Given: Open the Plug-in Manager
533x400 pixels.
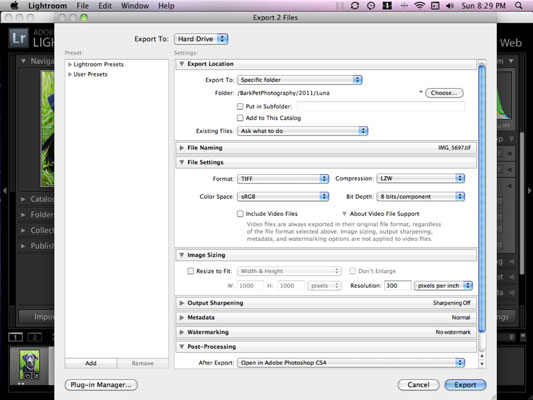Looking at the screenshot, I should point(101,385).
